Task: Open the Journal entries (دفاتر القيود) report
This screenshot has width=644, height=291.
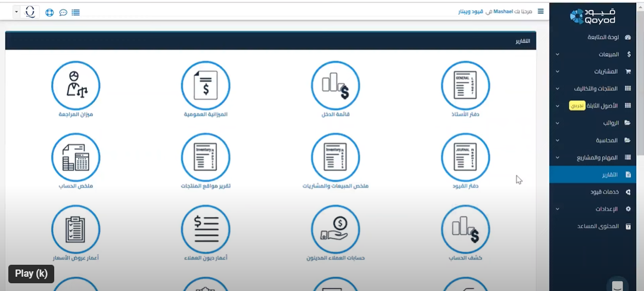Action: click(465, 157)
